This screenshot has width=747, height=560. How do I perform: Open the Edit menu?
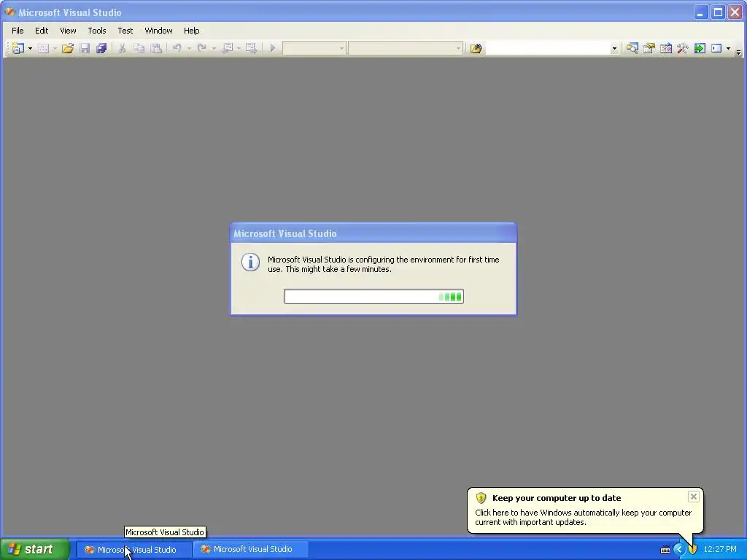tap(42, 31)
